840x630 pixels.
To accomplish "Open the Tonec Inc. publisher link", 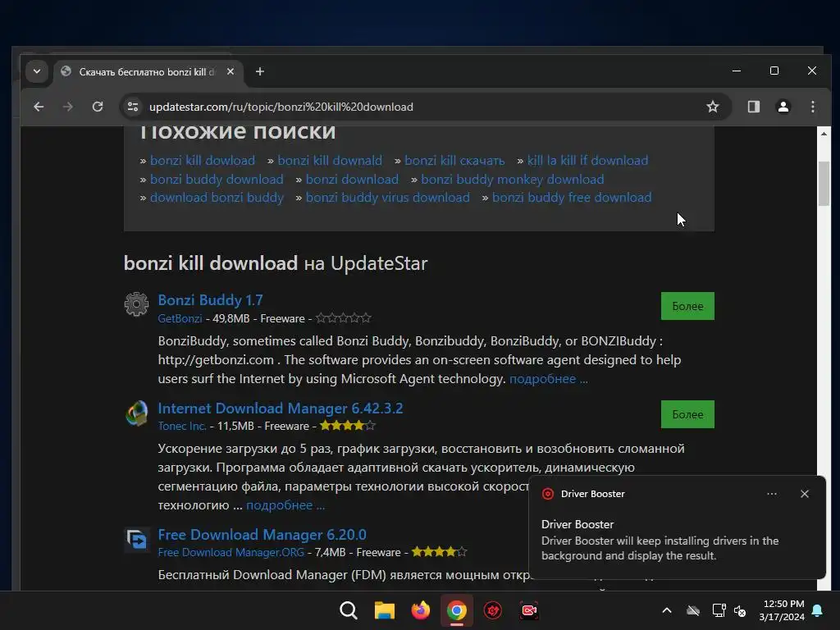I will (181, 426).
